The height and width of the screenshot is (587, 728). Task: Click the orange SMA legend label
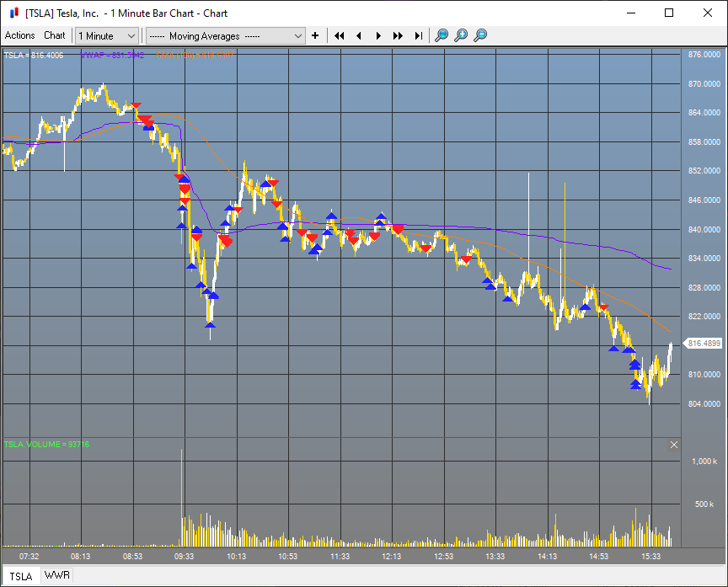[x=195, y=55]
